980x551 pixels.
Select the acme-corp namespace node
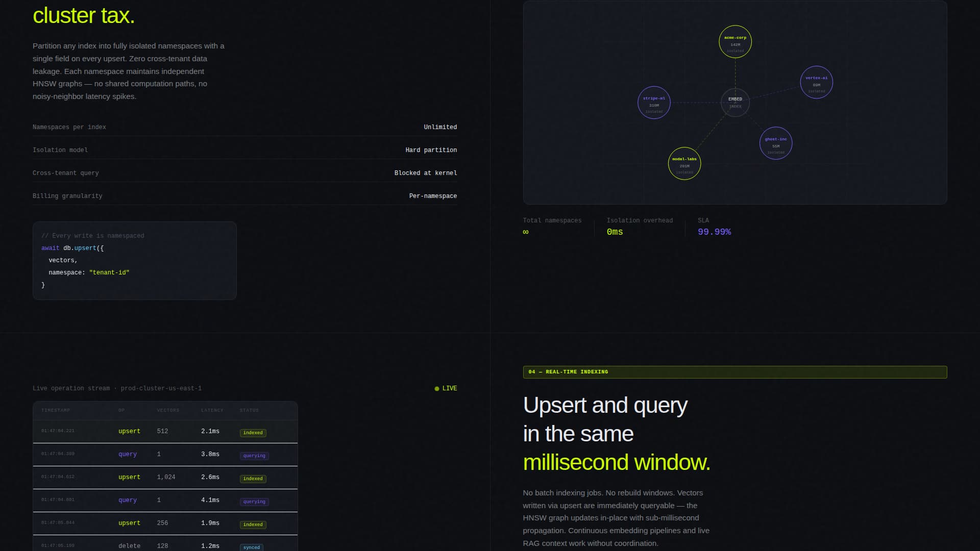coord(735,42)
